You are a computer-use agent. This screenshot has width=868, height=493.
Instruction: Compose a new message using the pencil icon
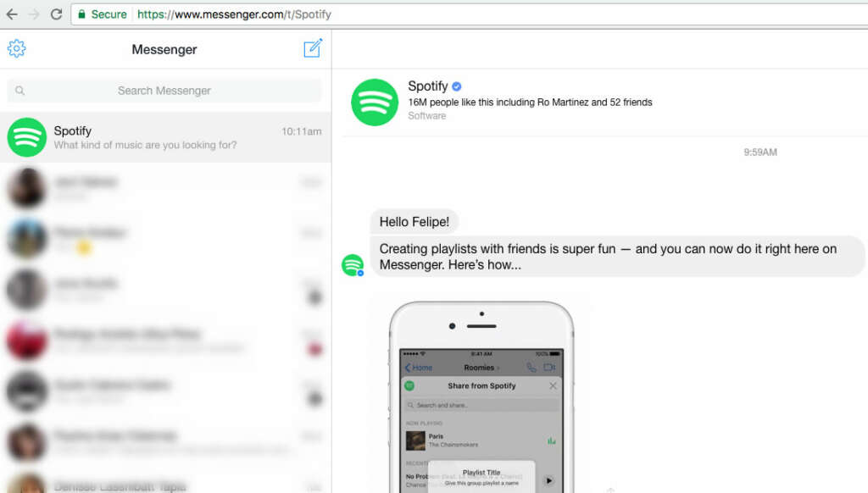click(312, 48)
